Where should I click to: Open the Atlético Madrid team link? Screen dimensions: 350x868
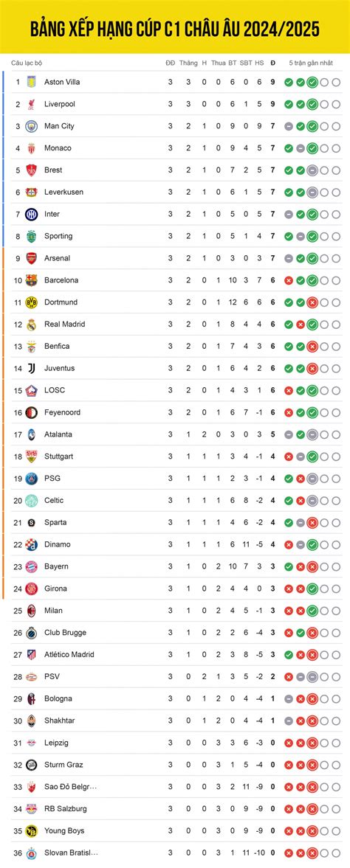coord(69,654)
